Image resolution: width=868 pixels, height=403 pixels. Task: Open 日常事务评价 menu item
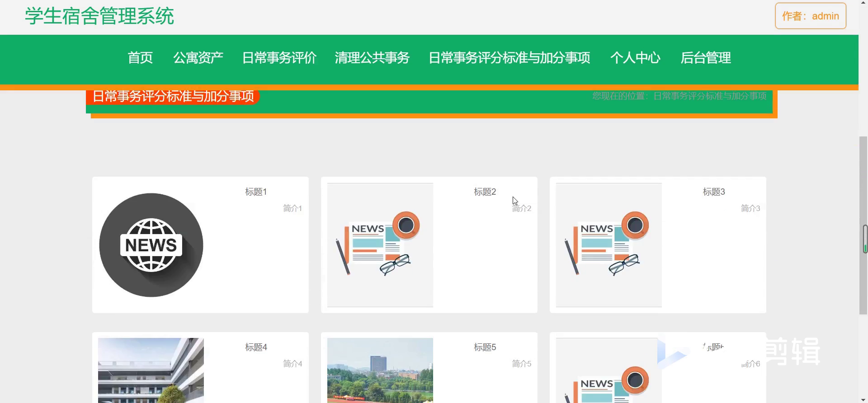click(x=279, y=58)
